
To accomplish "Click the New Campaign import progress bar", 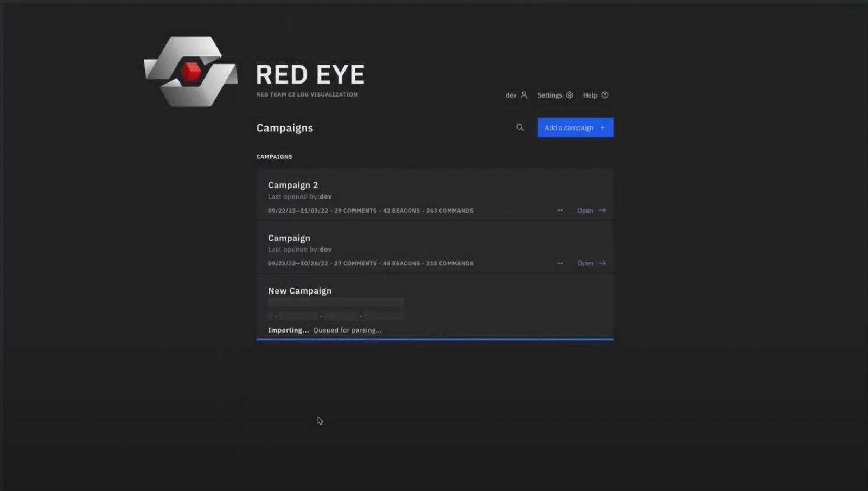I will (435, 339).
